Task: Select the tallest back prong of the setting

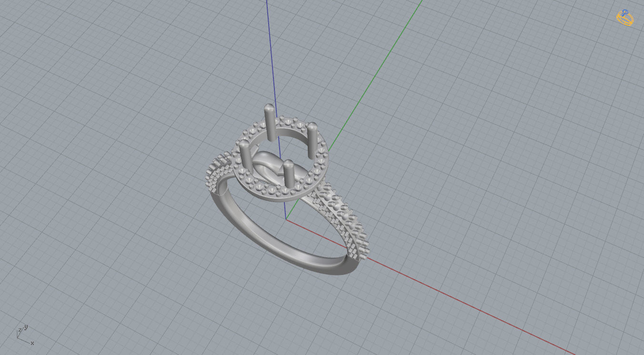Action: 270,122
